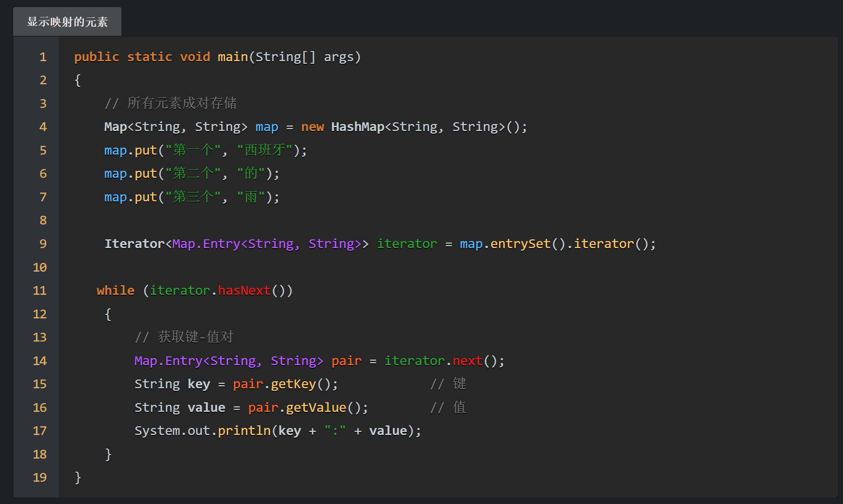Screen dimensions: 843x504
Task: Click the getKey call on line 15
Action: click(293, 384)
